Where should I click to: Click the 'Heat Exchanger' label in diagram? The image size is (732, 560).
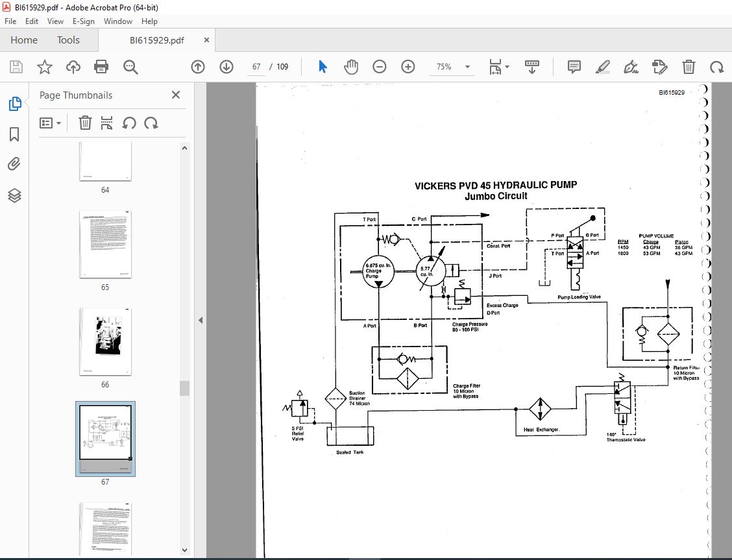pos(541,430)
